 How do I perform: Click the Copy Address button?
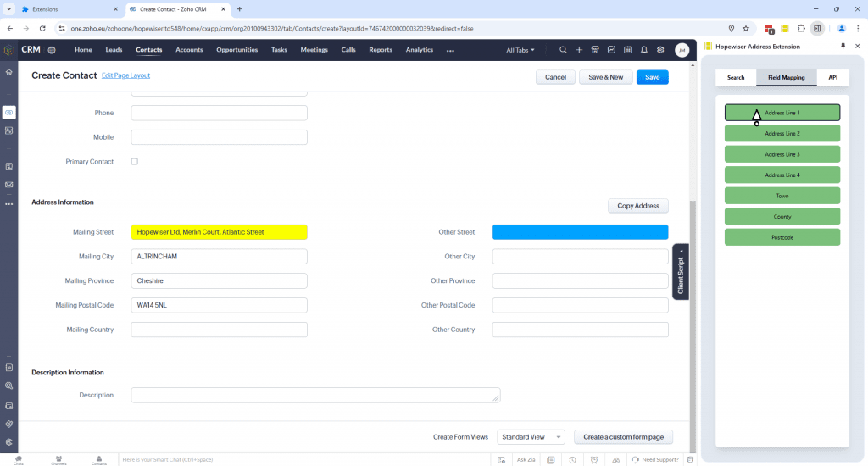[x=637, y=206]
